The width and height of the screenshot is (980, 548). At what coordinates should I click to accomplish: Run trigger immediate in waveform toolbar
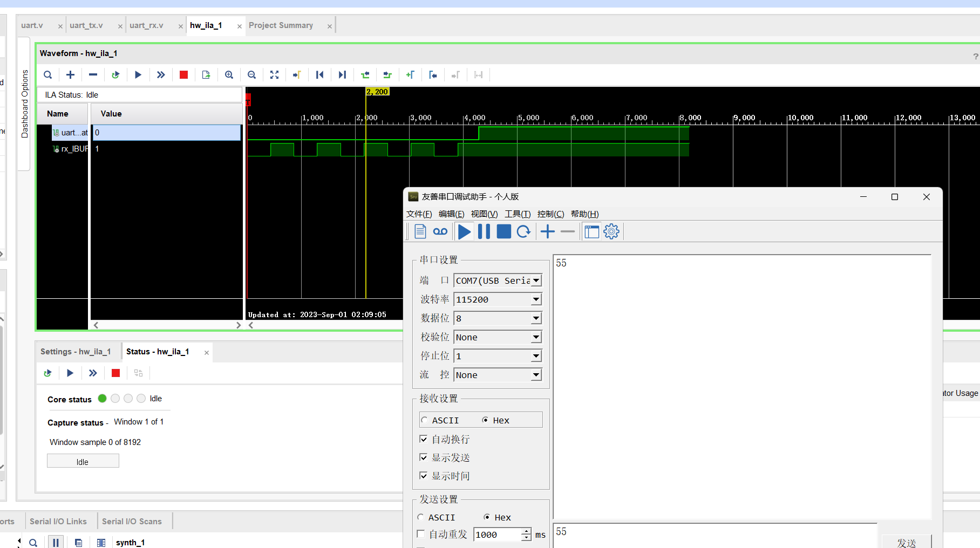tap(161, 75)
